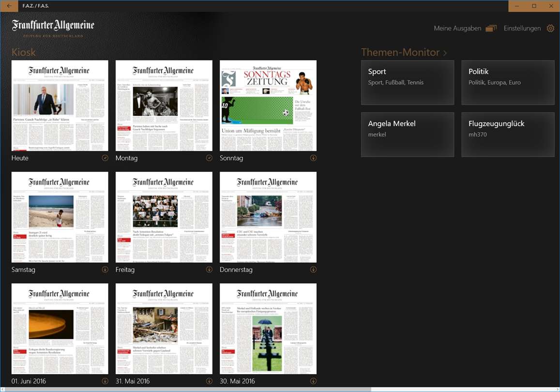Click the 01. Juni 2016 label
560x392 pixels.
(x=29, y=381)
